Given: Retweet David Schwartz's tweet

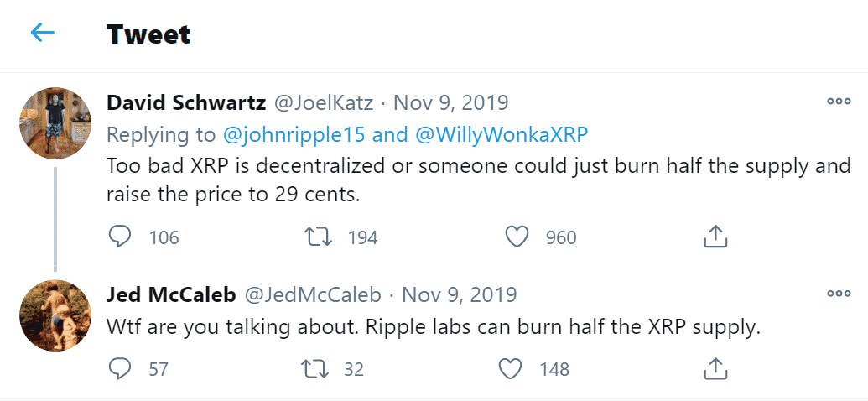Looking at the screenshot, I should tap(318, 237).
